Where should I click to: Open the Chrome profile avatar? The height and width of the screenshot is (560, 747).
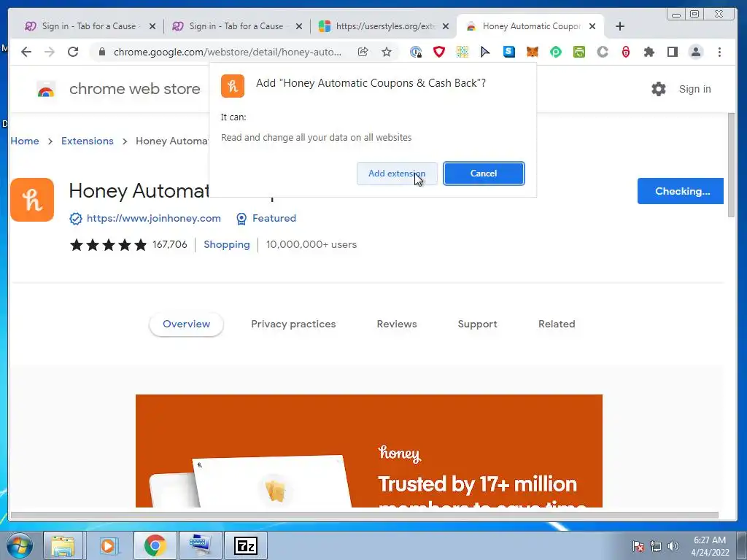tap(695, 52)
